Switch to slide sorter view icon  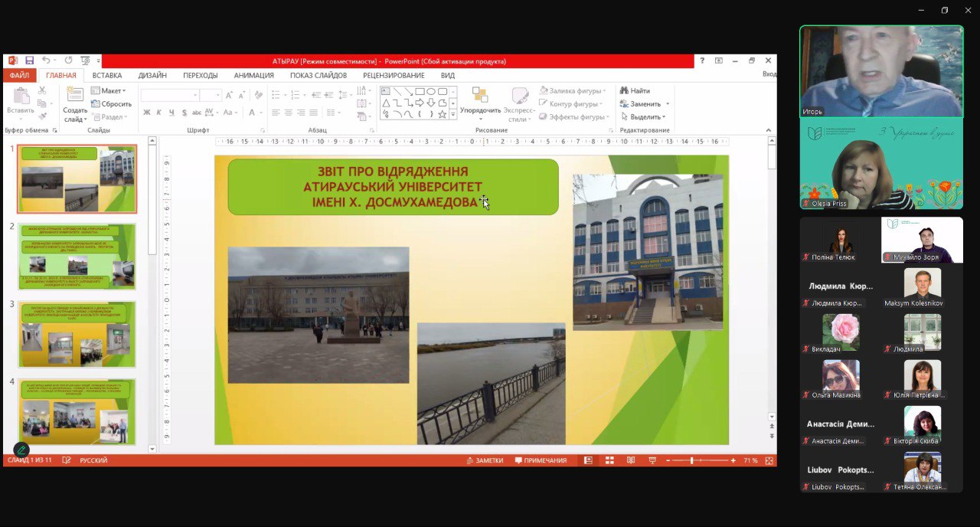609,460
